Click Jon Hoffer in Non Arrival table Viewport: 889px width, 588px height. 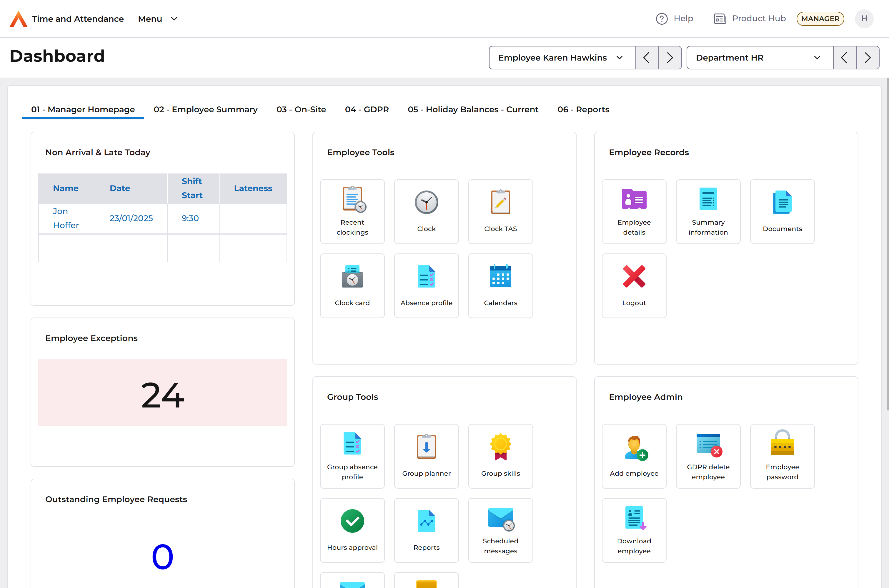[66, 218]
